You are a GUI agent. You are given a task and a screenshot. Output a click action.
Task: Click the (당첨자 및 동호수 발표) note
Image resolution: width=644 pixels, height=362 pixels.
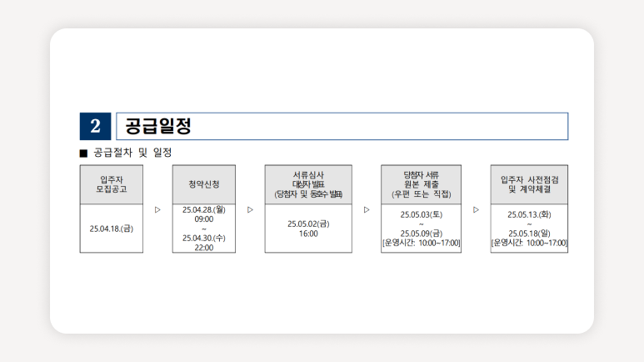[x=308, y=194]
